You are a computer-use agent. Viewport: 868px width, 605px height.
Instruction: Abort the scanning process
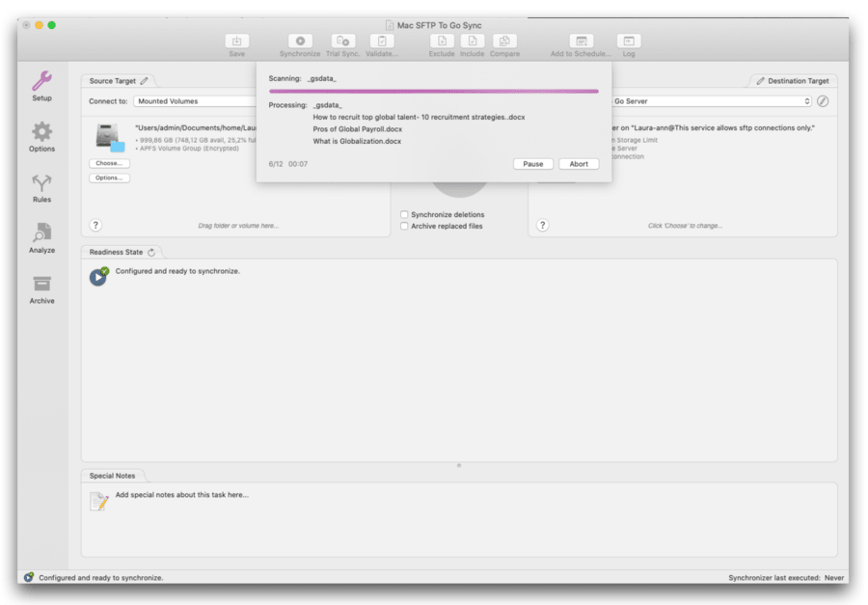point(579,163)
